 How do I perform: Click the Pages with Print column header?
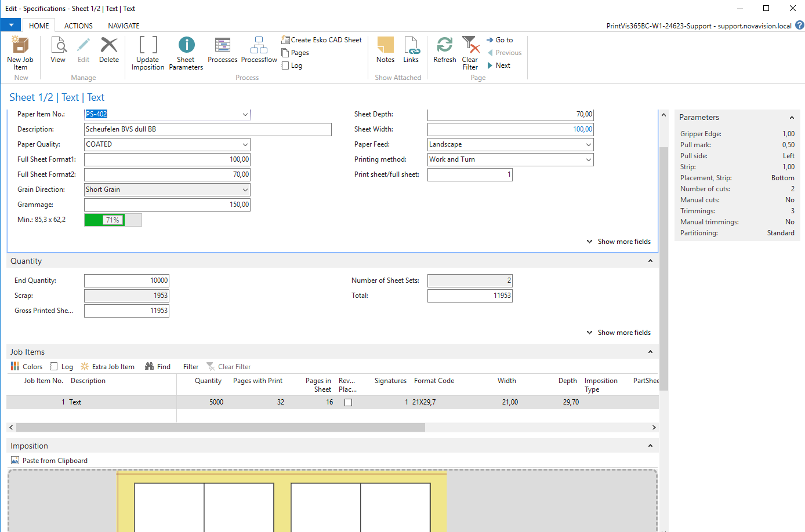(258, 381)
